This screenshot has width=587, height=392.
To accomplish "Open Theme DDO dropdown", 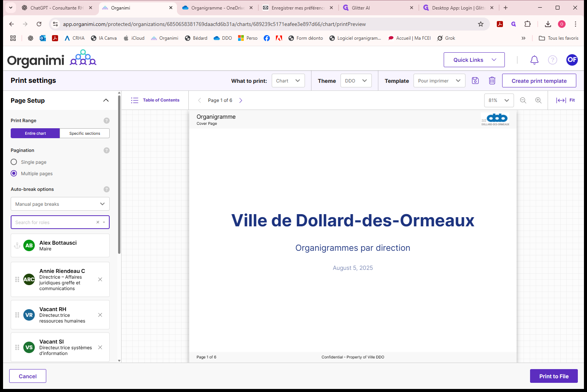I will coord(356,81).
